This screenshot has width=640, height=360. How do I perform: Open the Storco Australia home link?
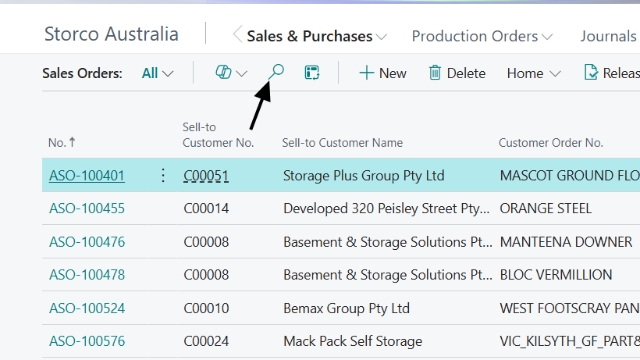(111, 34)
